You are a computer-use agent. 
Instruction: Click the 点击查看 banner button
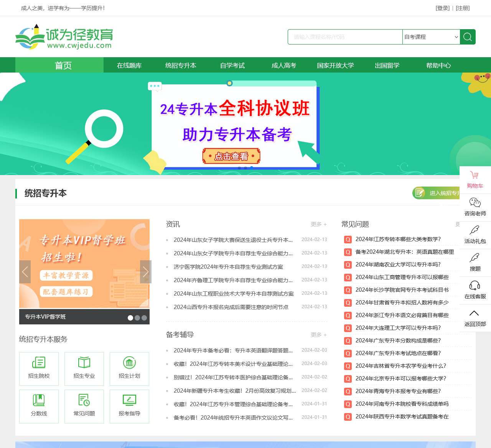[231, 156]
